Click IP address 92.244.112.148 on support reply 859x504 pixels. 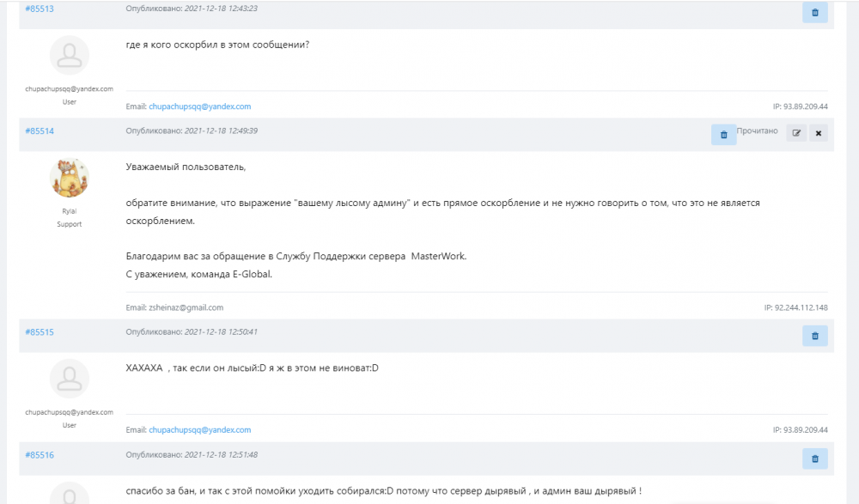(x=801, y=307)
